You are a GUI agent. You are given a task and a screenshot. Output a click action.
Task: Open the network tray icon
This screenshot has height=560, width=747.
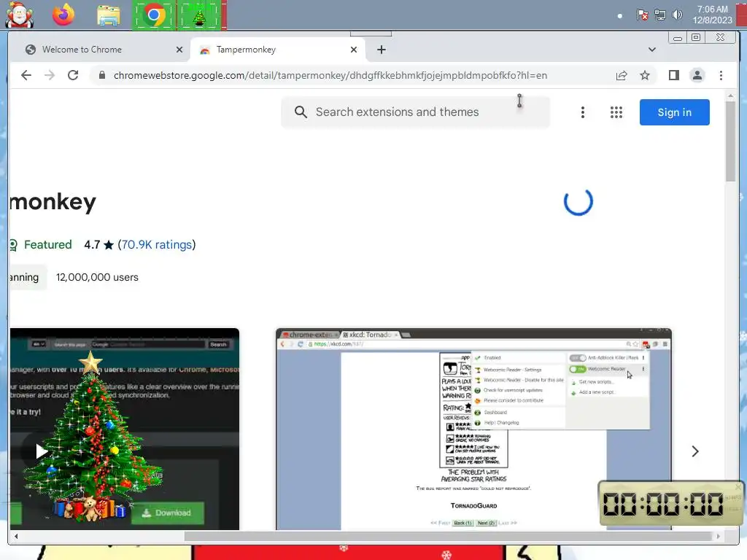tap(659, 15)
